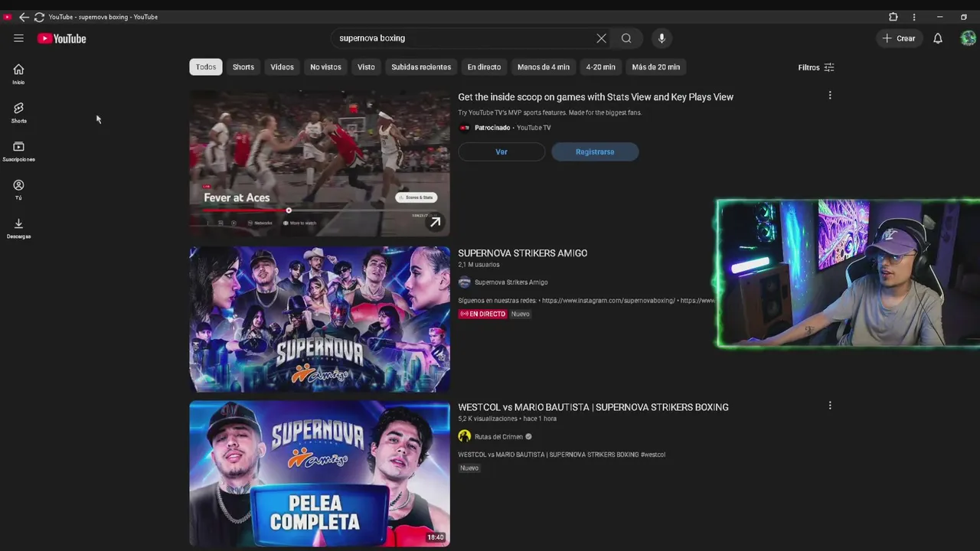Open the Get the inside scoop ad title
This screenshot has height=551, width=980.
(596, 97)
